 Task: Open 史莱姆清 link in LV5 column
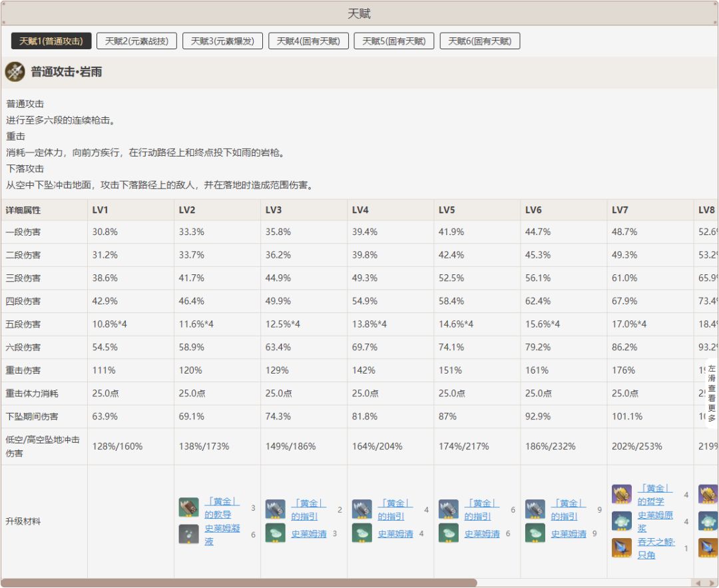point(482,534)
